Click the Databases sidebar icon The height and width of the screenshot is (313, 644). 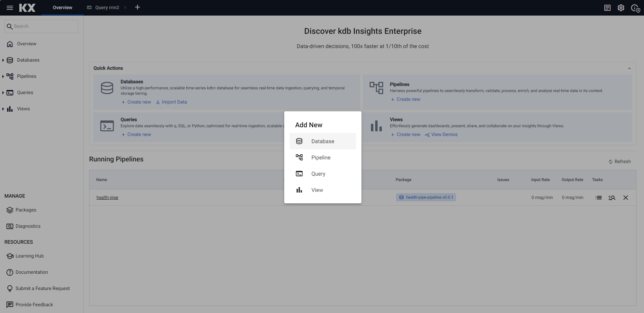click(10, 60)
